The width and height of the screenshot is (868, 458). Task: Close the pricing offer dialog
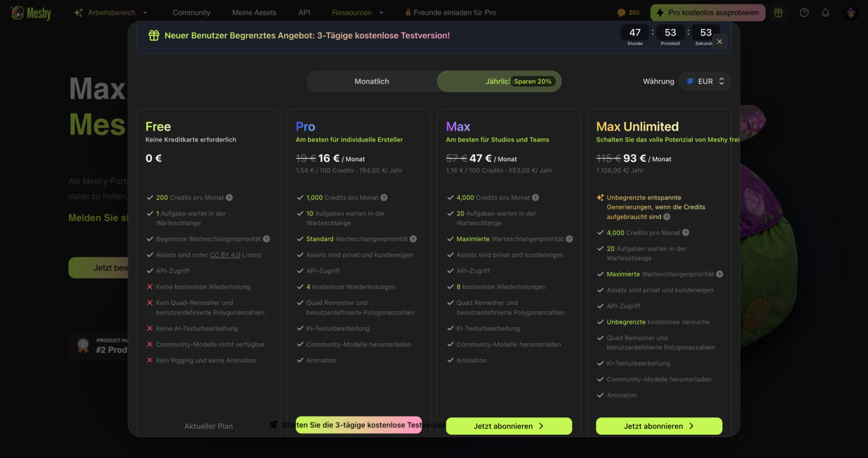tap(719, 41)
